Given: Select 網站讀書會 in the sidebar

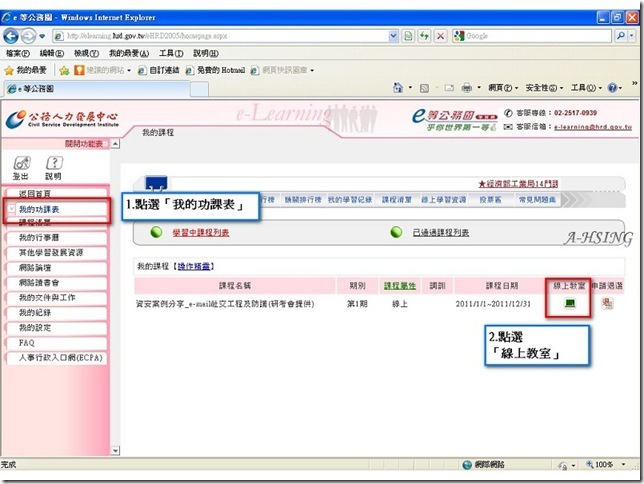Looking at the screenshot, I should point(57,283).
